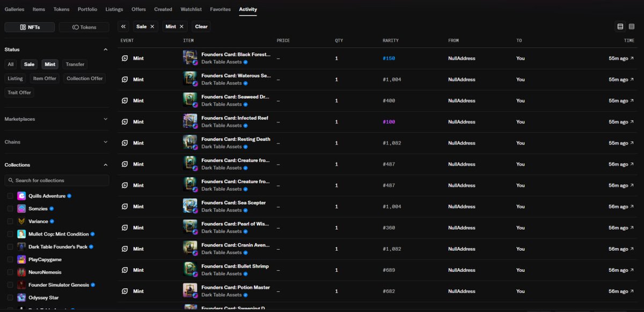
Task: Switch to the comfortable list view icon
Action: pyautogui.click(x=620, y=26)
